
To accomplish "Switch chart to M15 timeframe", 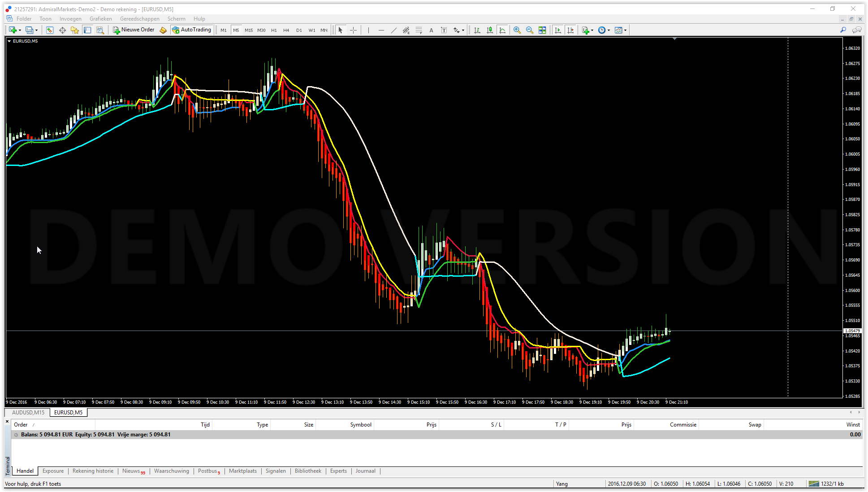I will (248, 30).
